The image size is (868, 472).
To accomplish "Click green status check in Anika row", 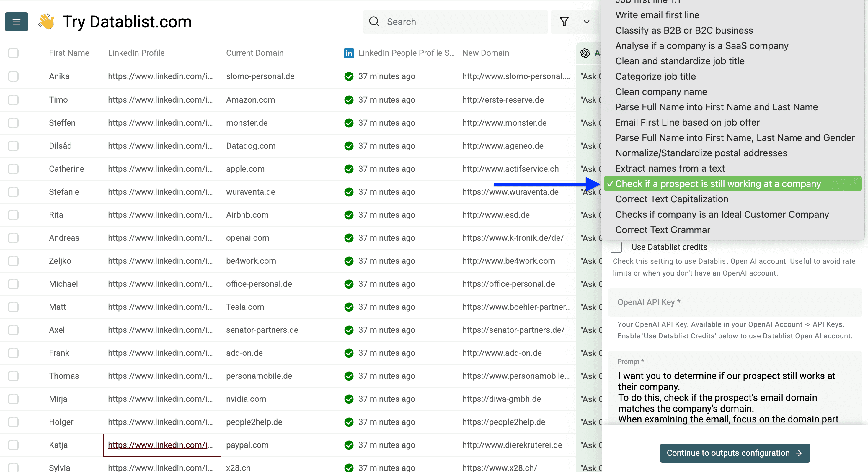I will coord(349,76).
